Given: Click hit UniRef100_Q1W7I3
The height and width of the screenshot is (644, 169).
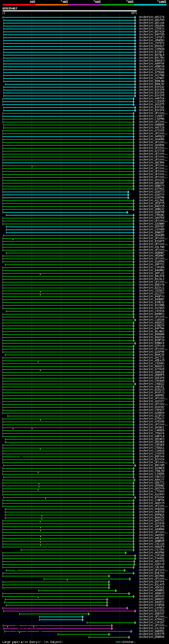Looking at the screenshot, I should tap(152, 192).
